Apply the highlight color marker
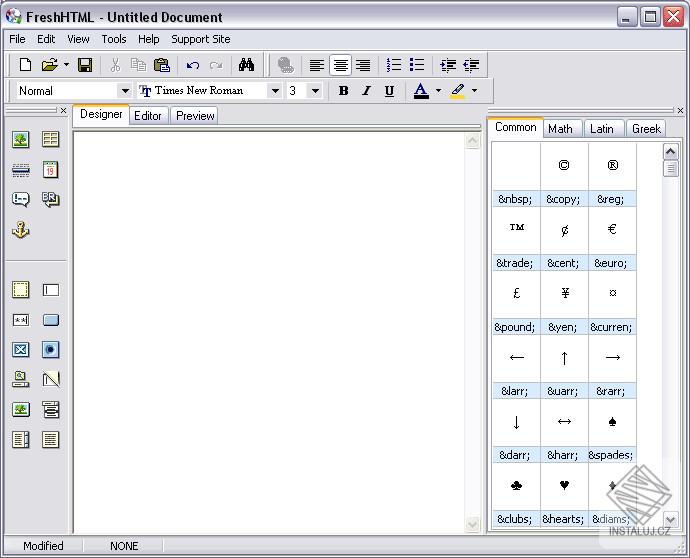 point(458,91)
